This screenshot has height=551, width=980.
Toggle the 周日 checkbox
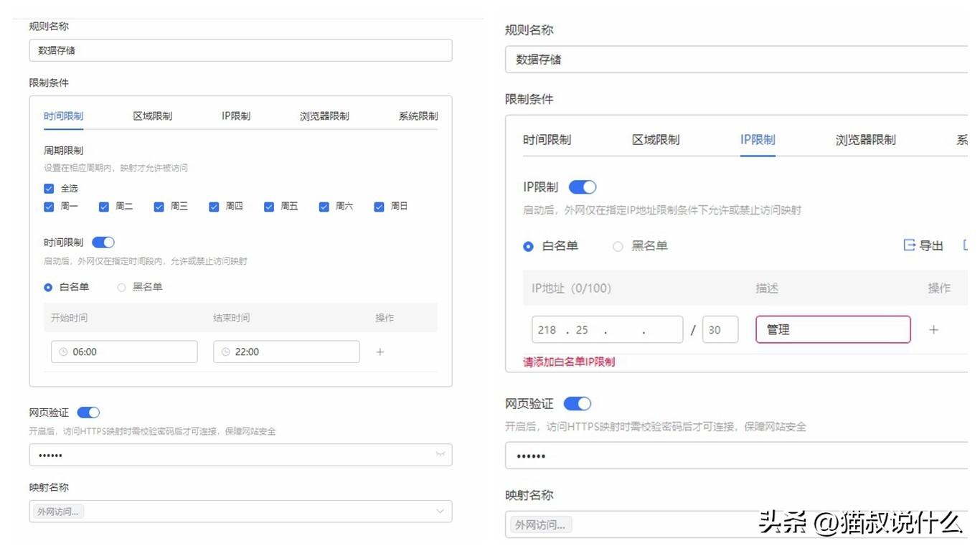379,207
